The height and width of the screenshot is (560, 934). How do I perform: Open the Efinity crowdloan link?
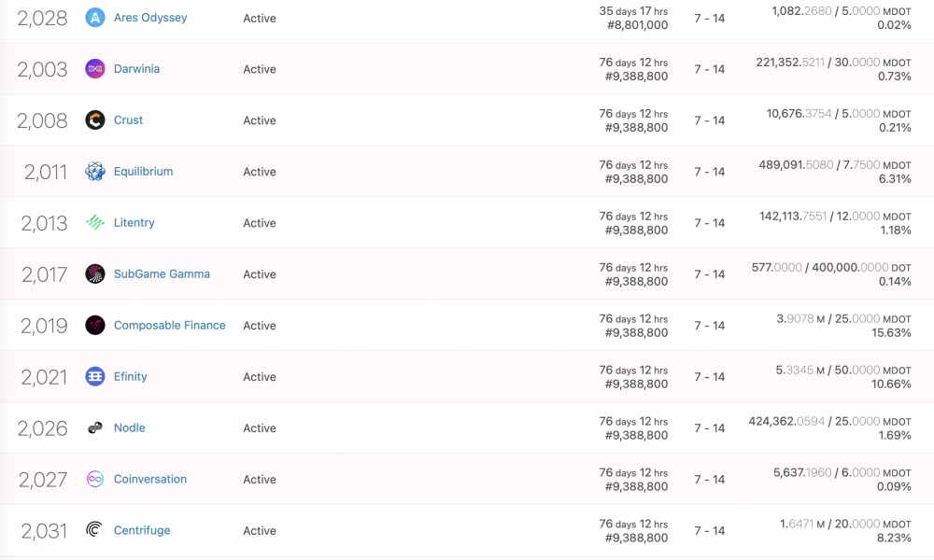[130, 377]
